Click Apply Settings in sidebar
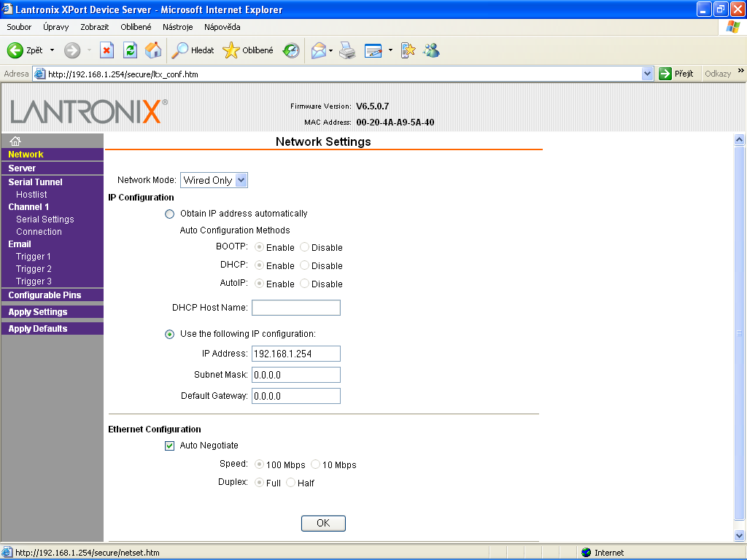This screenshot has height=560, width=747. pyautogui.click(x=38, y=312)
